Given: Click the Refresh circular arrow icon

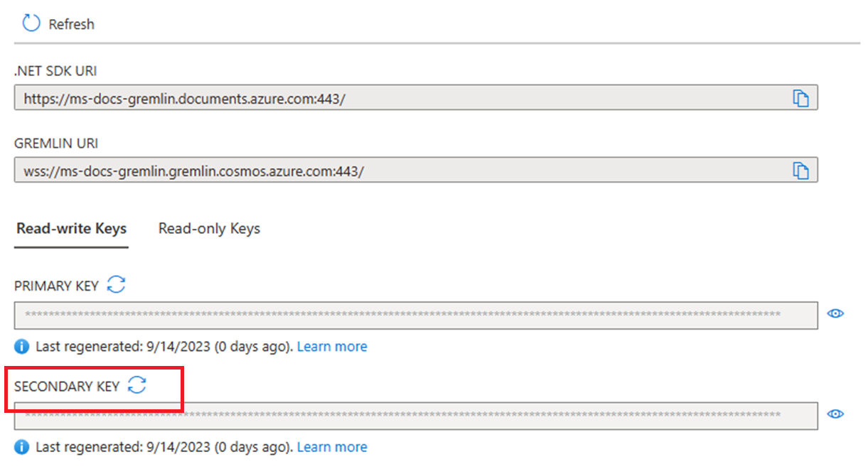Looking at the screenshot, I should 31,23.
